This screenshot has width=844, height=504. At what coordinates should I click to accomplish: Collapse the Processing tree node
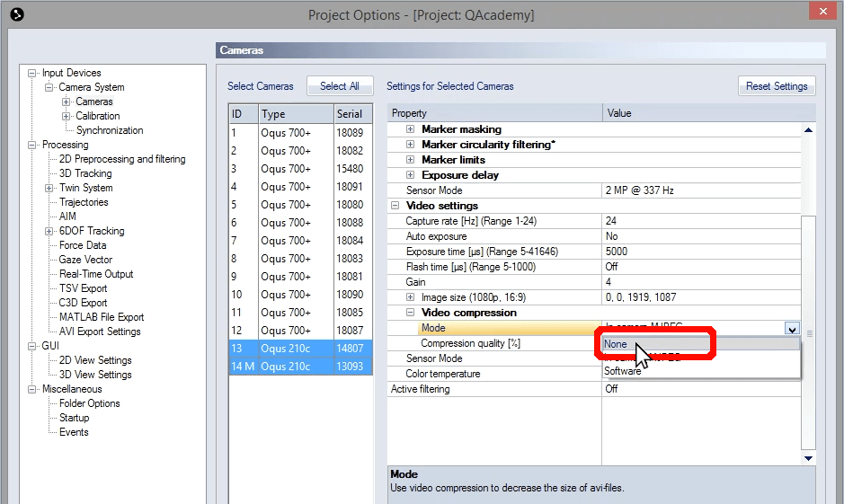point(32,146)
